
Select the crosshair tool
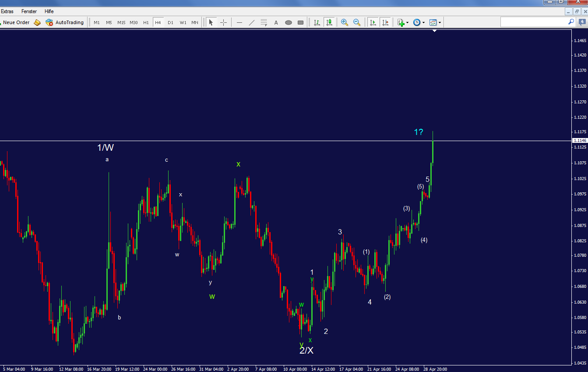point(223,22)
